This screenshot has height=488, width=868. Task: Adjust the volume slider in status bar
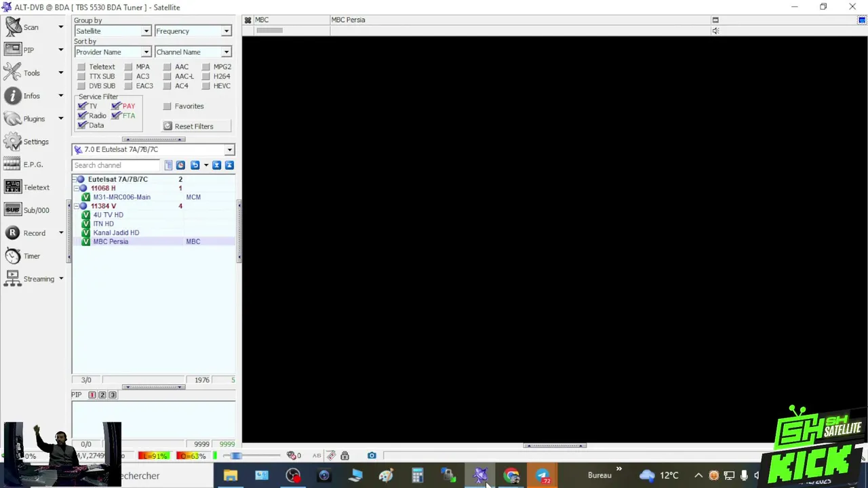click(x=252, y=455)
